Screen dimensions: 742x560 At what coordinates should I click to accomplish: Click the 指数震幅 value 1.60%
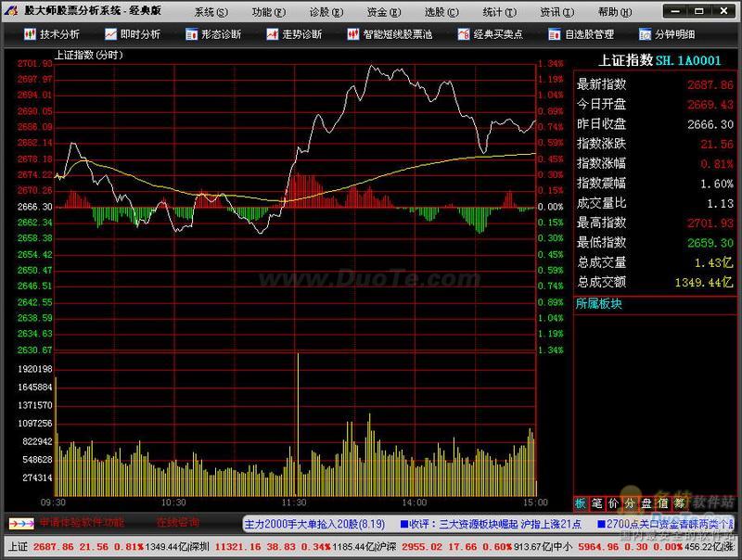(716, 184)
